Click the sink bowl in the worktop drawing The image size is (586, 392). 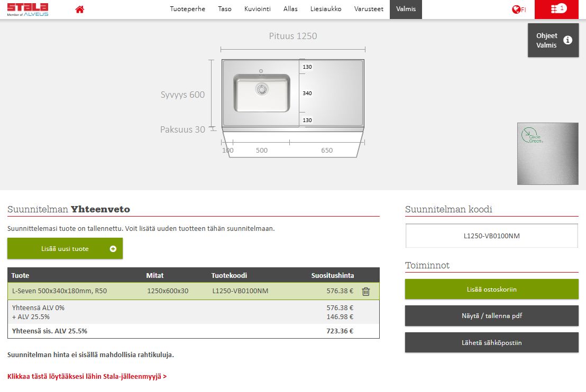point(262,93)
